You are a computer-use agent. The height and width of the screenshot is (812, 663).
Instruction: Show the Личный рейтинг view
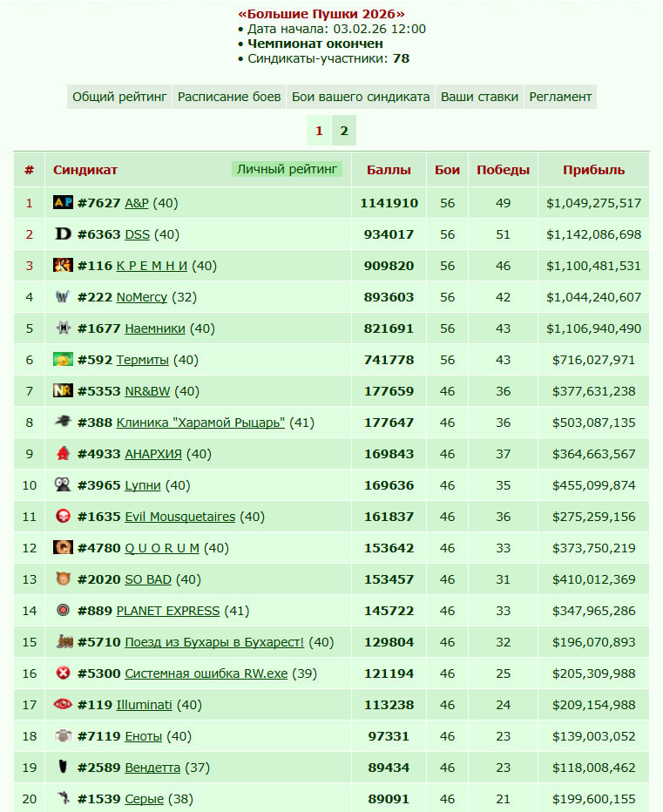287,169
